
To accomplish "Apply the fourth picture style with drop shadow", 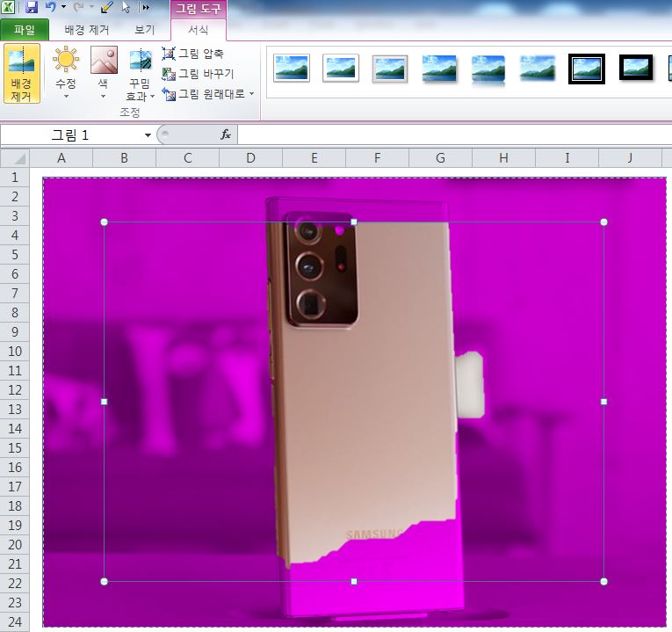I will pos(439,69).
